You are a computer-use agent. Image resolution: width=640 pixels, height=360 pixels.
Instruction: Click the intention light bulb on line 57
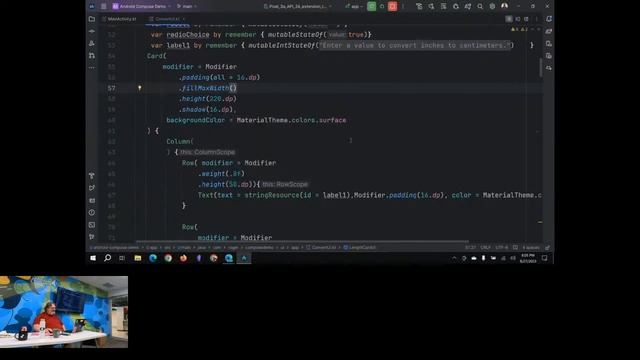tap(140, 88)
